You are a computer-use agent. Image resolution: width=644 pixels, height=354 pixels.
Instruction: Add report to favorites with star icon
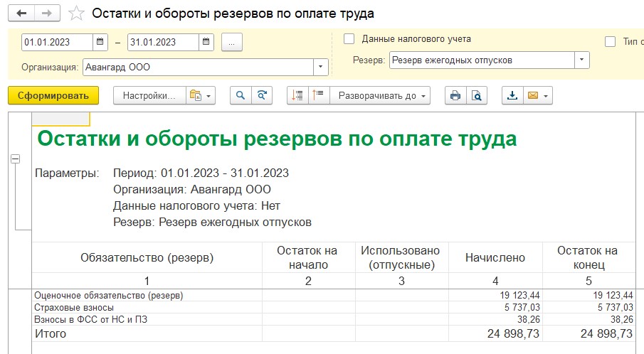coord(76,13)
